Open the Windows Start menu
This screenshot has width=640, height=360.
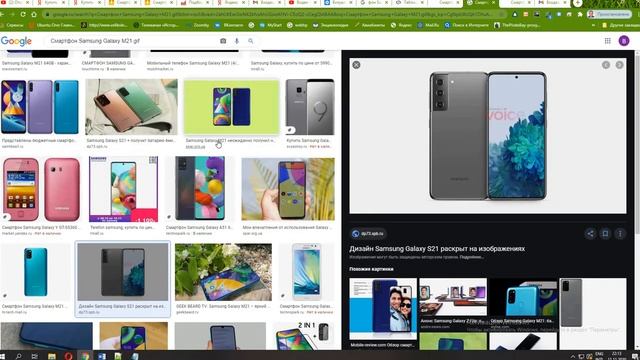click(x=3, y=356)
